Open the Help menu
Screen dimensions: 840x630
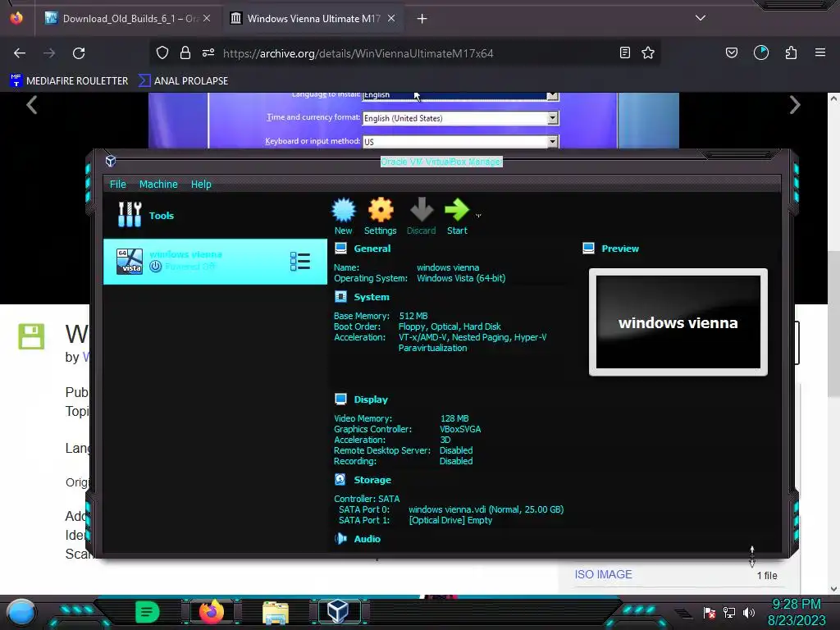[x=202, y=185]
